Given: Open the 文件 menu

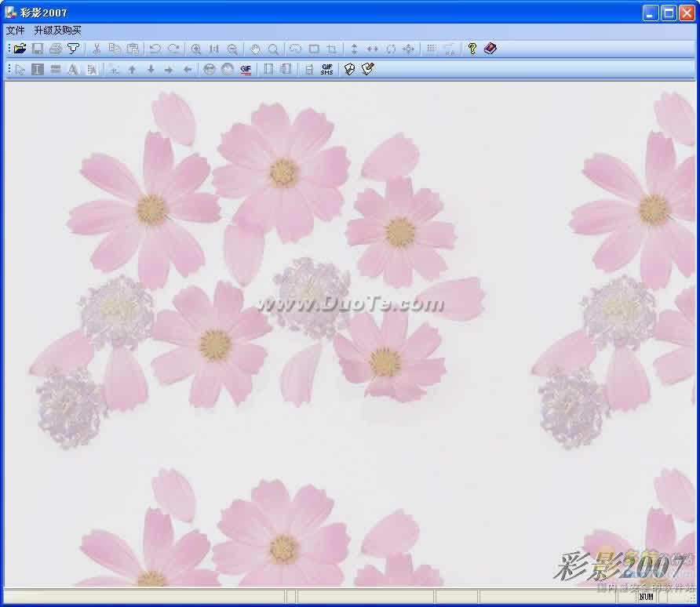Looking at the screenshot, I should coord(15,31).
